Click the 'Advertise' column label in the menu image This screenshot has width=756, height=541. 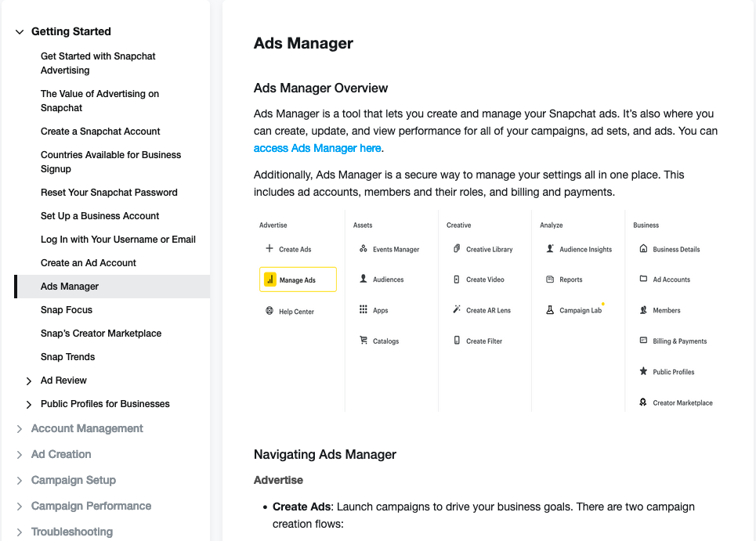pyautogui.click(x=273, y=225)
